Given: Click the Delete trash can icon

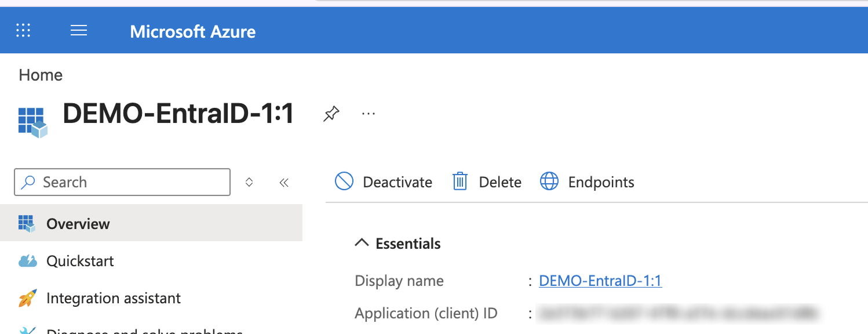Looking at the screenshot, I should click(460, 181).
